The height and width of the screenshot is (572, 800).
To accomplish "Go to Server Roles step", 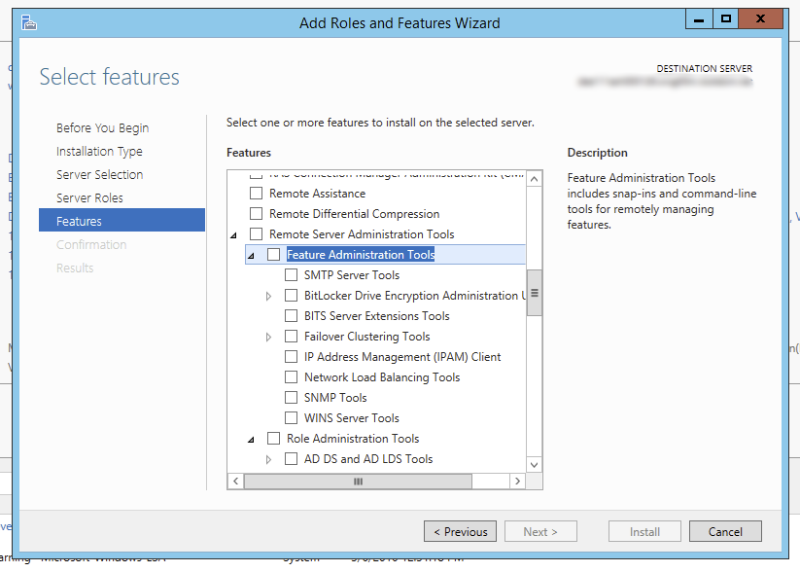I will coord(89,198).
